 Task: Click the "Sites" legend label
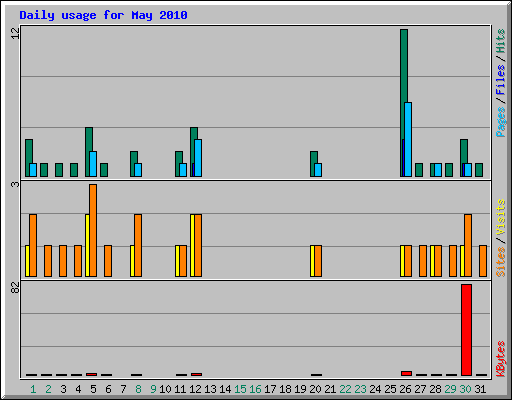tap(500, 262)
